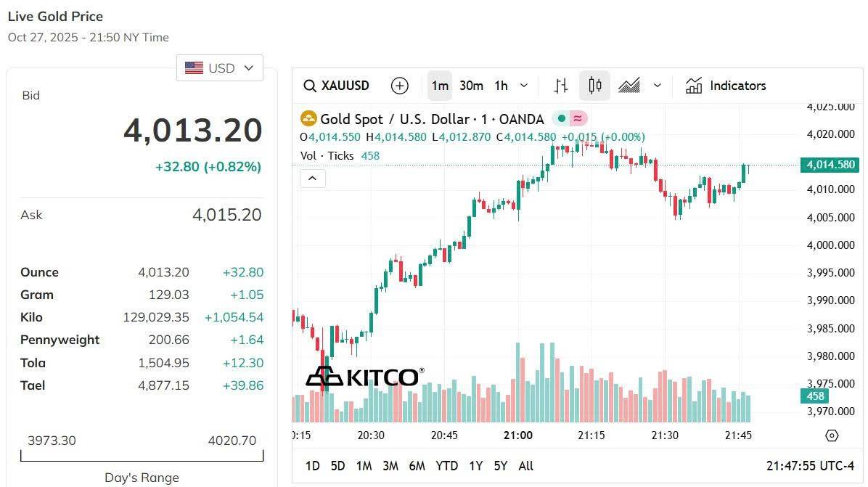This screenshot has width=868, height=487.
Task: Open the chart settings hexagon icon
Action: click(832, 435)
